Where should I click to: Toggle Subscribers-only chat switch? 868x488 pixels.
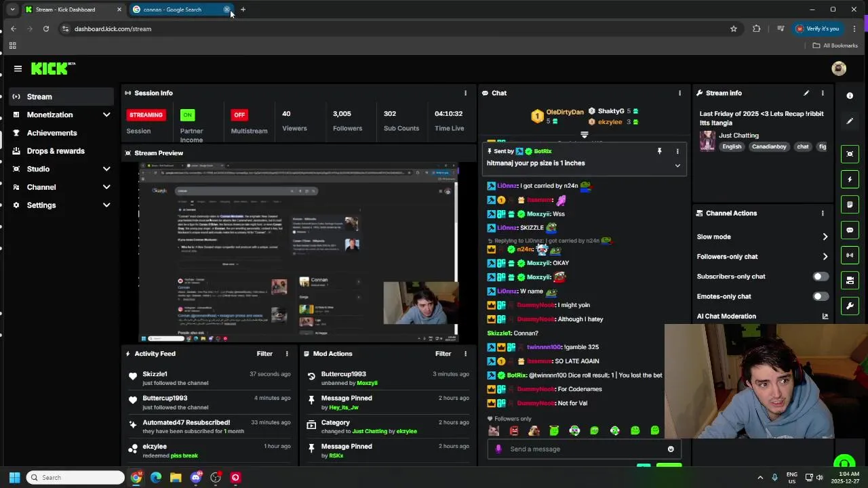(820, 277)
